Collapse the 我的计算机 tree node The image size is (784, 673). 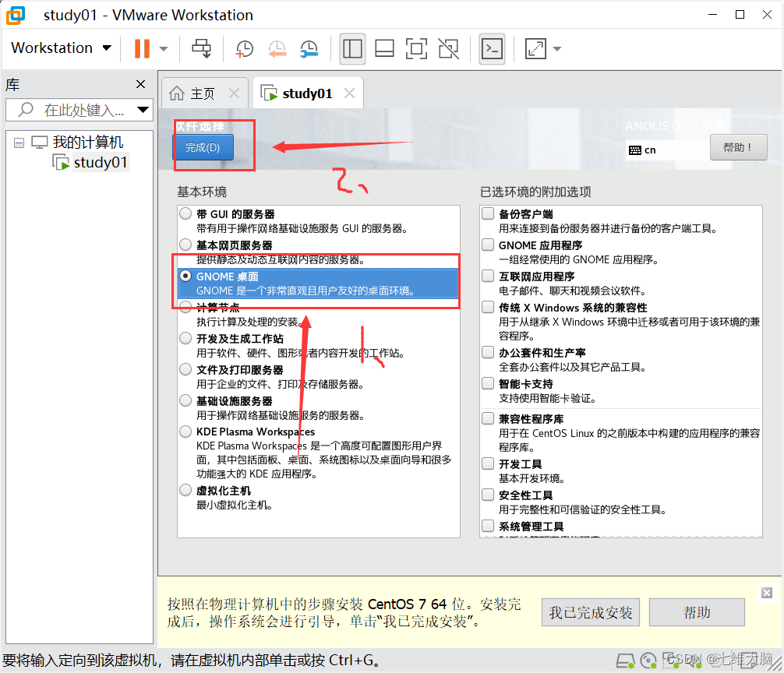click(x=19, y=143)
